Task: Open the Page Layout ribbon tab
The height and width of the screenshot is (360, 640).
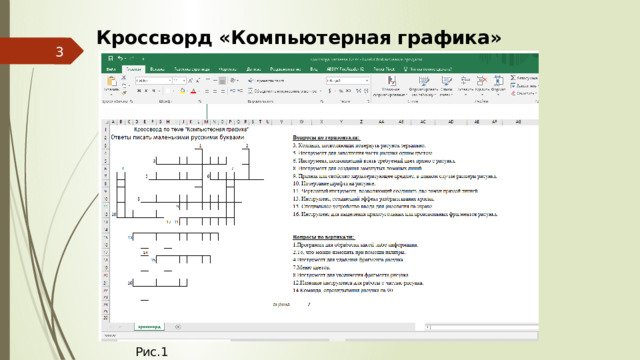Action: click(192, 69)
